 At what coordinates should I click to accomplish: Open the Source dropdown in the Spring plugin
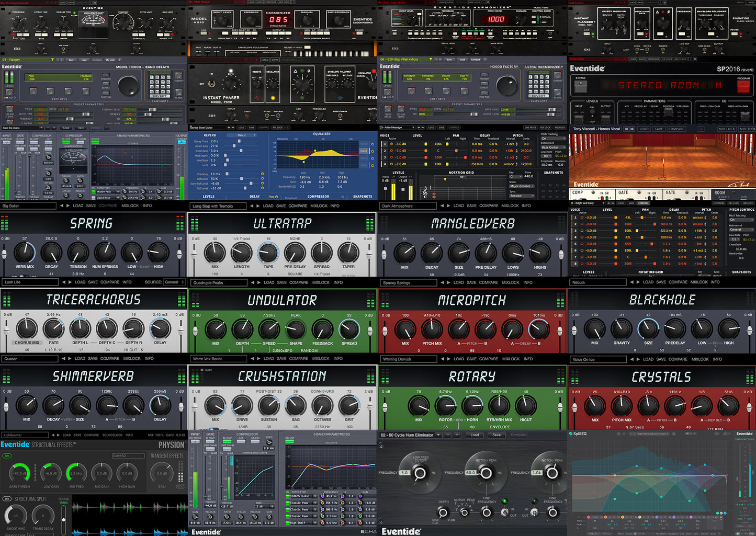pos(173,282)
